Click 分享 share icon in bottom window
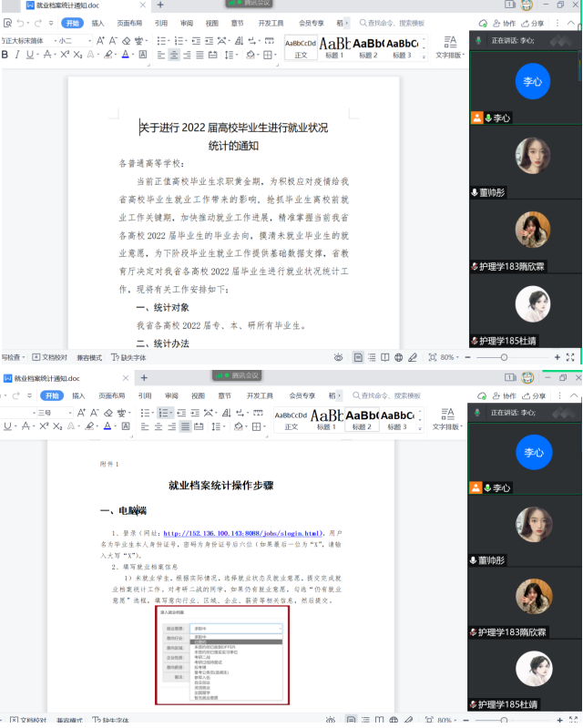 point(533,395)
